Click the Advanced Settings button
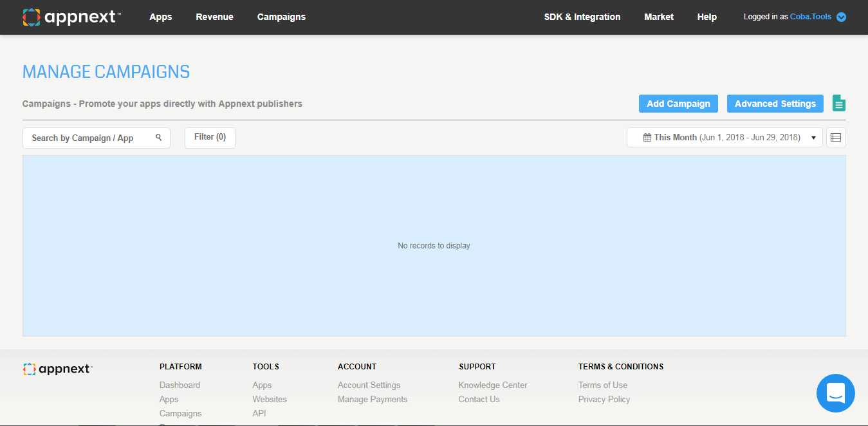This screenshot has height=426, width=868. [x=775, y=104]
